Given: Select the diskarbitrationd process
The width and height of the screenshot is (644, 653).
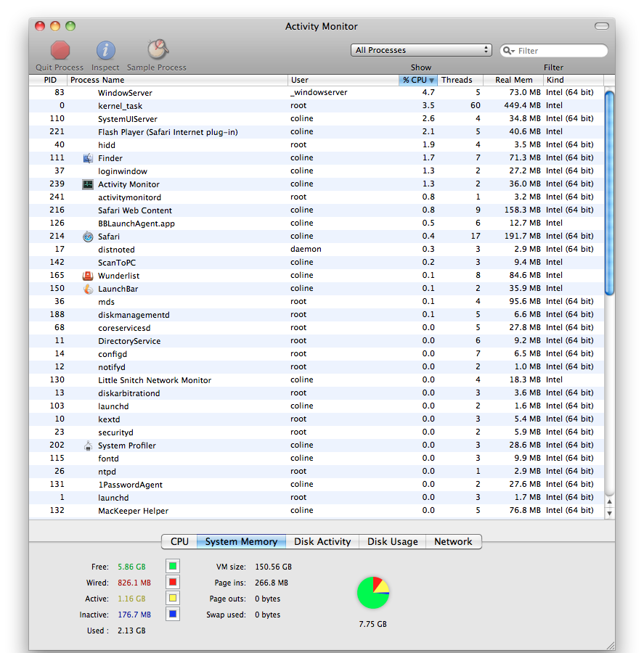Looking at the screenshot, I should pos(317,393).
